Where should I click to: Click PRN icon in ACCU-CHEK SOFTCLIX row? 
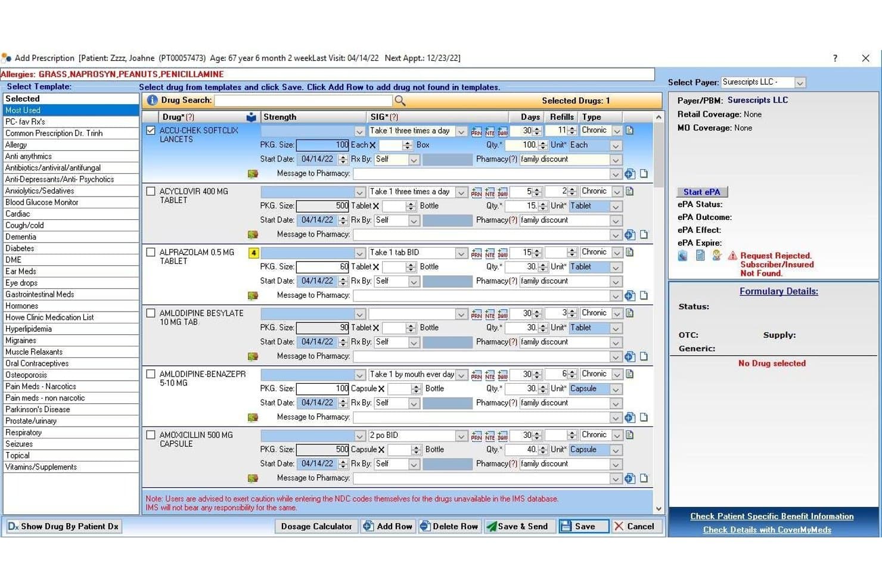[x=476, y=131]
